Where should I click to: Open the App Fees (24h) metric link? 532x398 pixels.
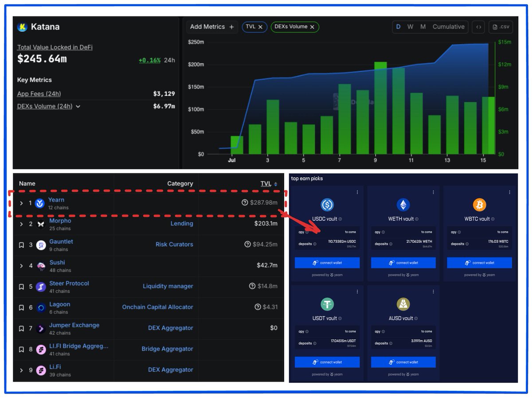(x=39, y=94)
